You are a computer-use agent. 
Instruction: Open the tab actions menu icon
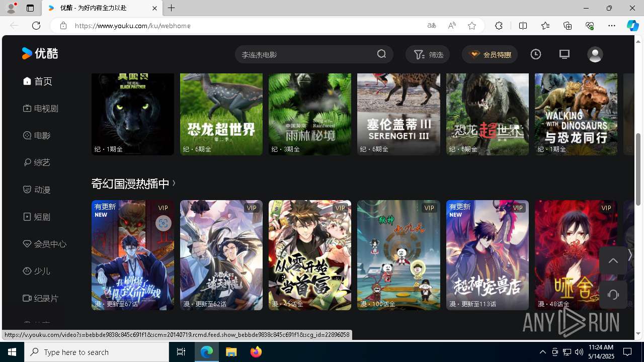click(30, 8)
